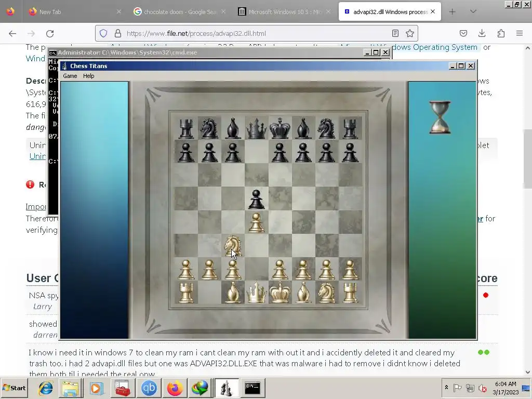Switch to Firefox from the taskbar
532x399 pixels.
click(175, 388)
